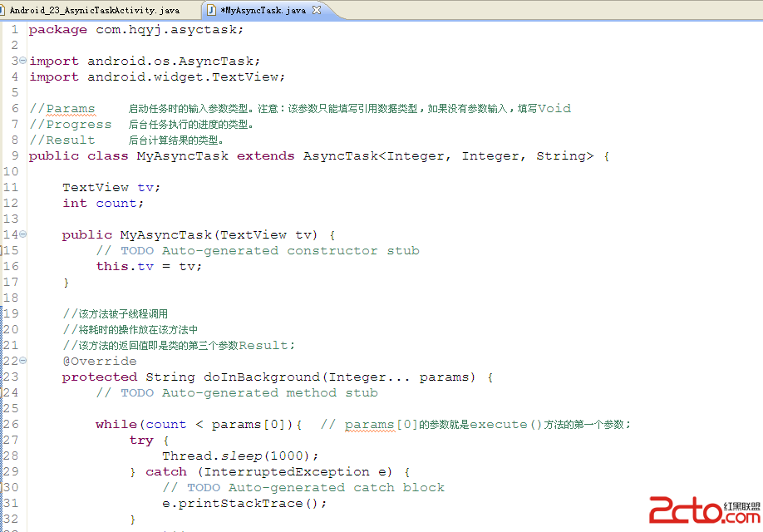The image size is (763, 532).
Task: Click the underlined 'params' in line 26 comment
Action: pyautogui.click(x=369, y=425)
